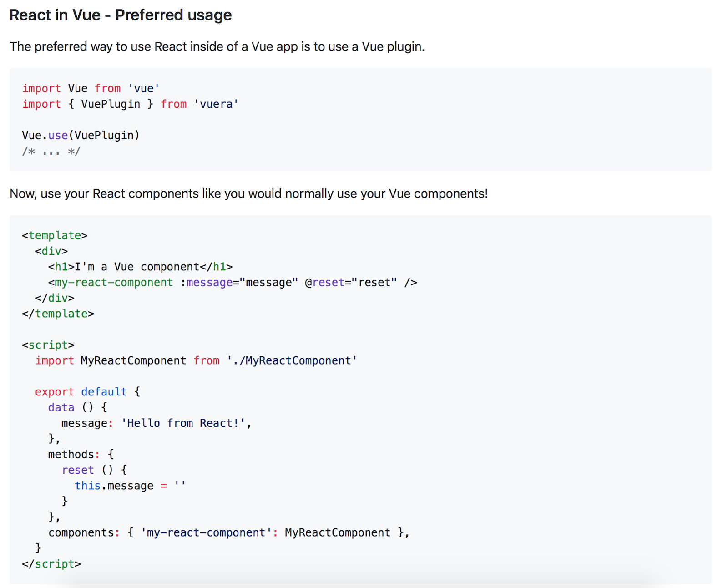This screenshot has width=728, height=588.
Task: Click the 'React in Vue - Preferred usage' heading
Action: (121, 15)
